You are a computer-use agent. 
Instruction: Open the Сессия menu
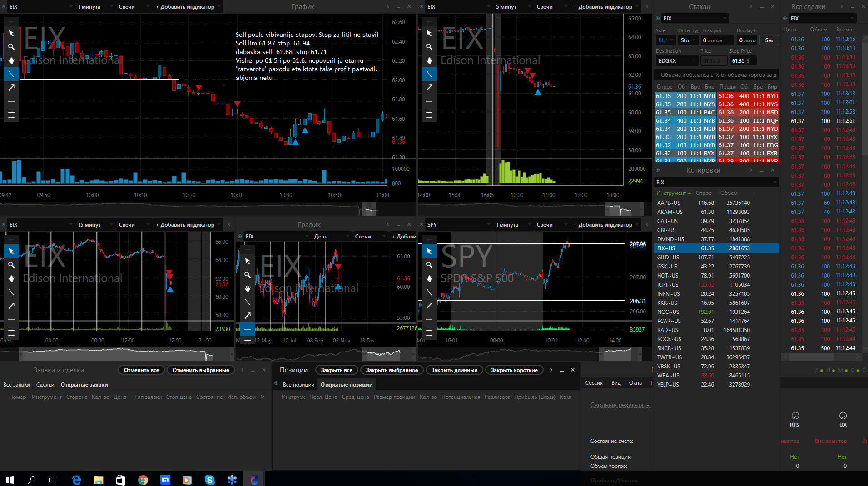(x=594, y=383)
